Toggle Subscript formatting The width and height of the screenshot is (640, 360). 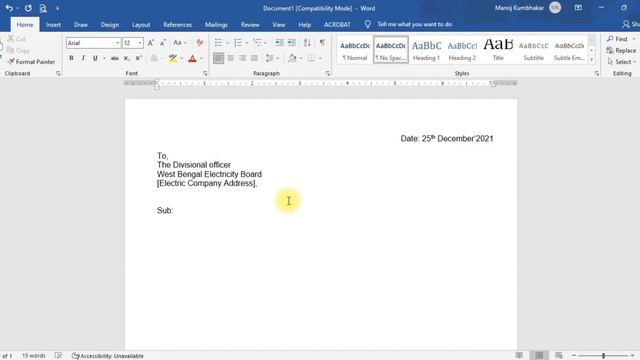tap(127, 58)
